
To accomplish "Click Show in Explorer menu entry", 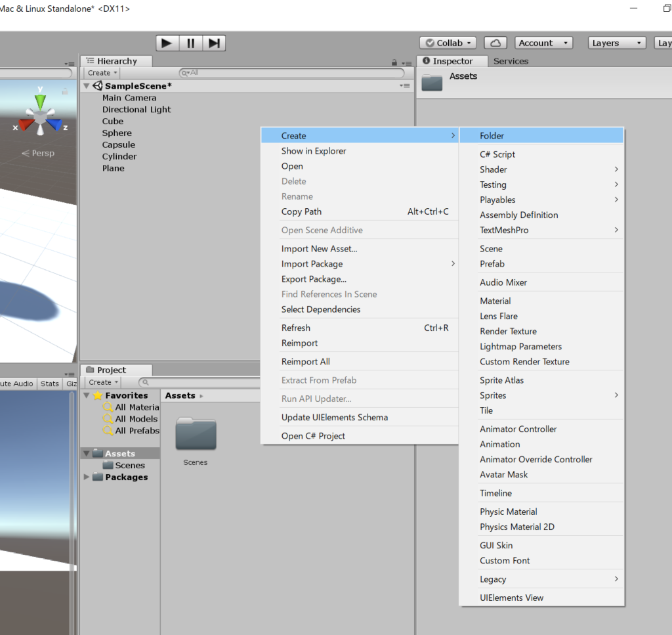I will 314,151.
